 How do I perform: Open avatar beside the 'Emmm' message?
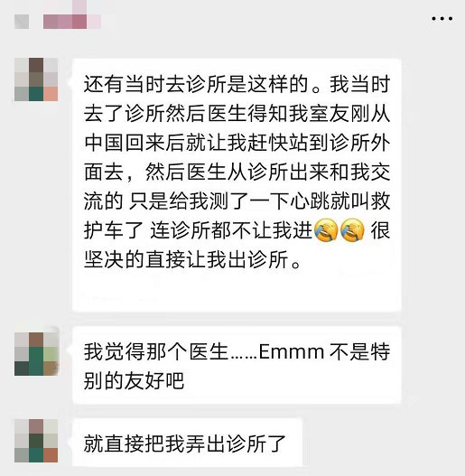pos(36,354)
